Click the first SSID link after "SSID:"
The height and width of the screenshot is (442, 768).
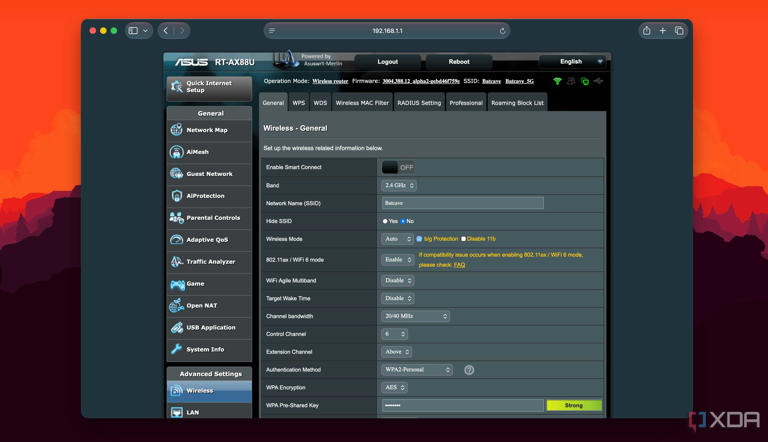pyautogui.click(x=492, y=81)
